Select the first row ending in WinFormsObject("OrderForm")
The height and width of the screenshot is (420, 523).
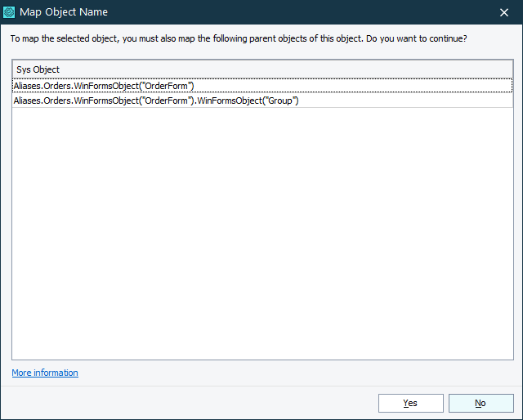click(104, 86)
